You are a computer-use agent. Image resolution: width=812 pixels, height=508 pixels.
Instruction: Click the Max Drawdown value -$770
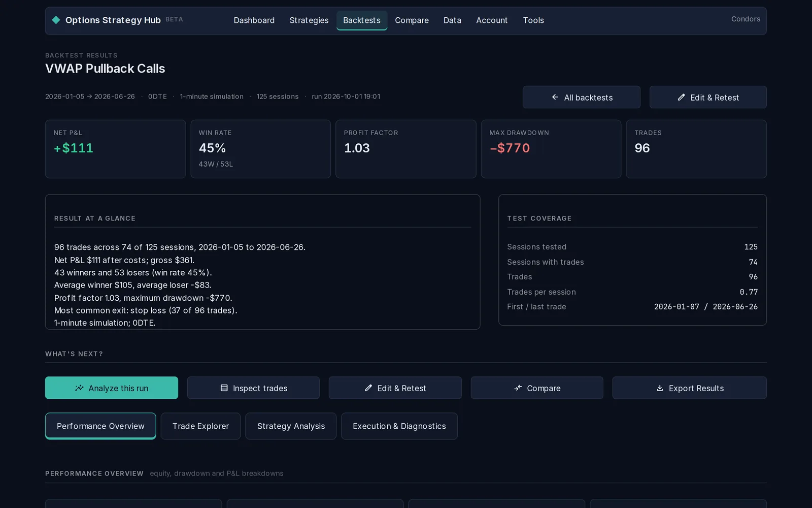point(510,148)
